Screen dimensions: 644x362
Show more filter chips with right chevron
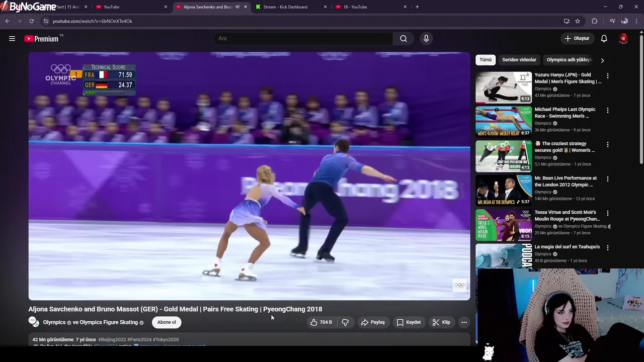click(602, 60)
